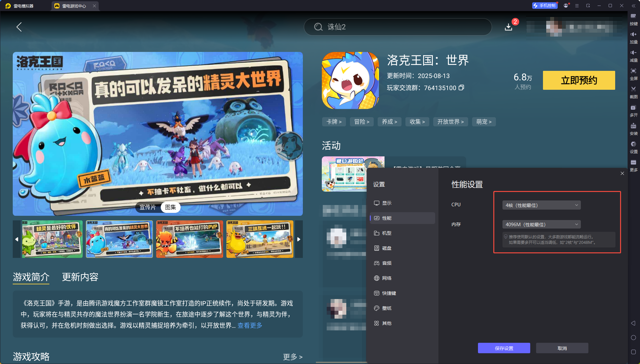The width and height of the screenshot is (640, 364).
Task: Open the 按键 keymapping sidebar tool
Action: tap(633, 19)
